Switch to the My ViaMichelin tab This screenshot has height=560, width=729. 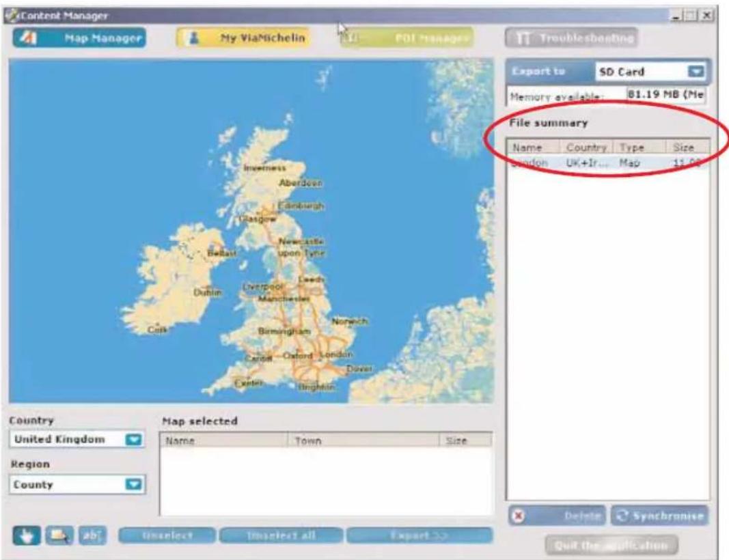coord(243,38)
